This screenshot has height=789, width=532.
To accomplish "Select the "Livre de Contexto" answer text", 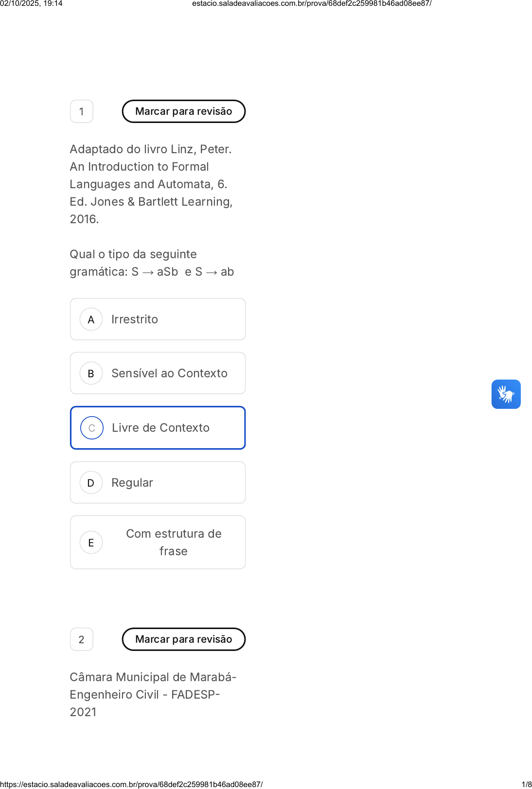I will (160, 428).
